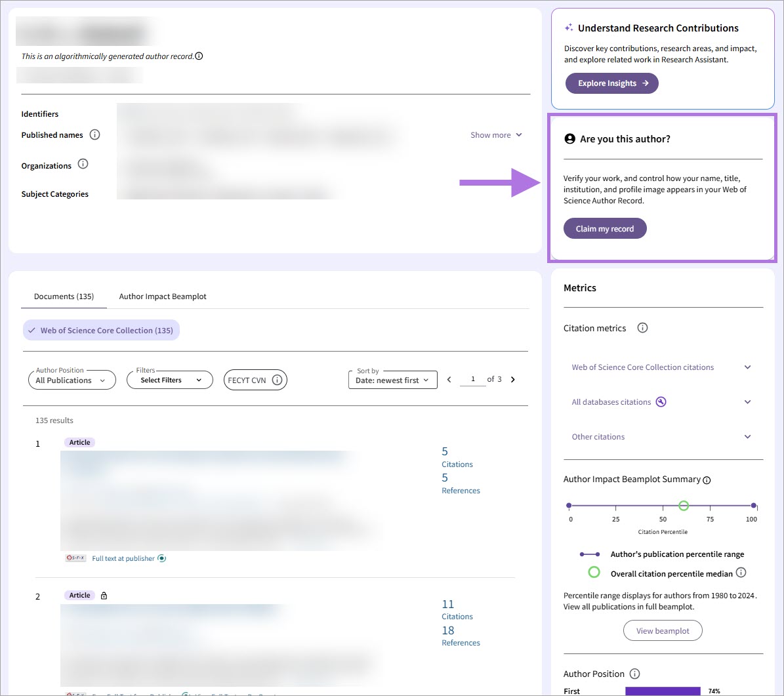784x696 pixels.
Task: Click open access icon after Full text at publisher
Action: tap(162, 558)
